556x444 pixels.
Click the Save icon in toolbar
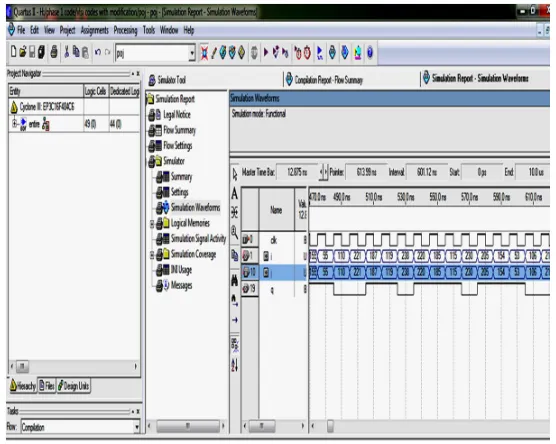(x=32, y=52)
